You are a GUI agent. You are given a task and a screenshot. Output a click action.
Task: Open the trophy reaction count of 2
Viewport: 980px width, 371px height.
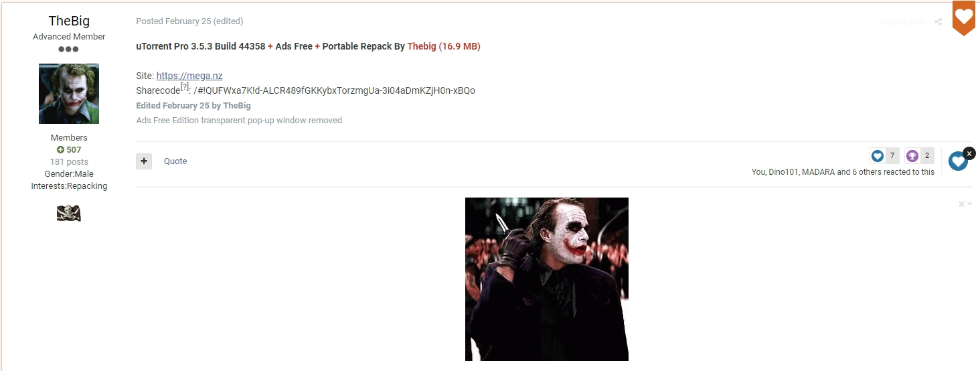(919, 156)
